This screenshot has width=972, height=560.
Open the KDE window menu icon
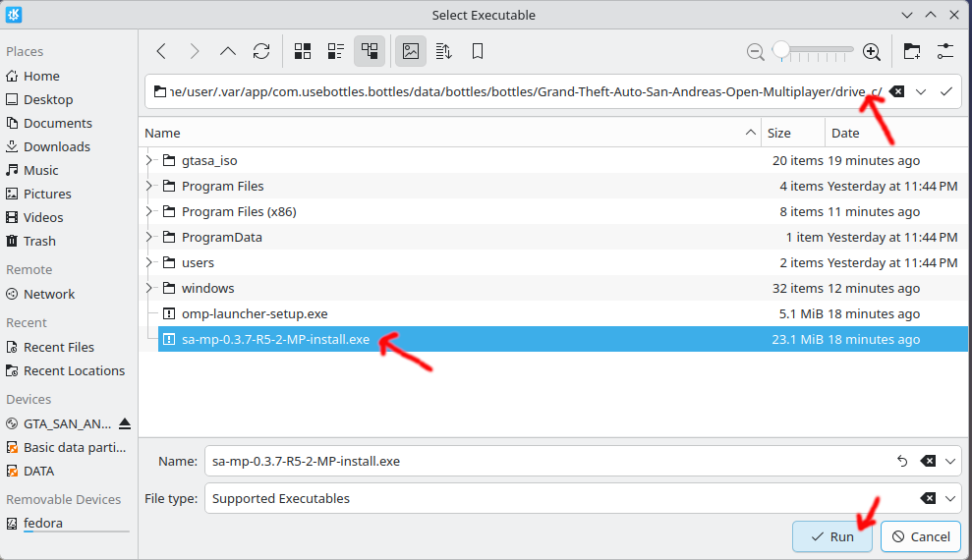click(x=14, y=15)
